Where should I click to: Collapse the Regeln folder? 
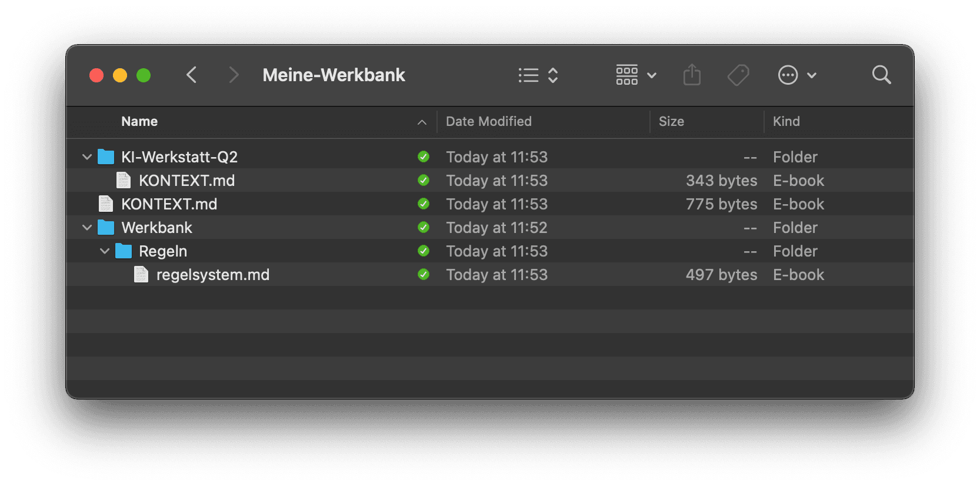[105, 251]
